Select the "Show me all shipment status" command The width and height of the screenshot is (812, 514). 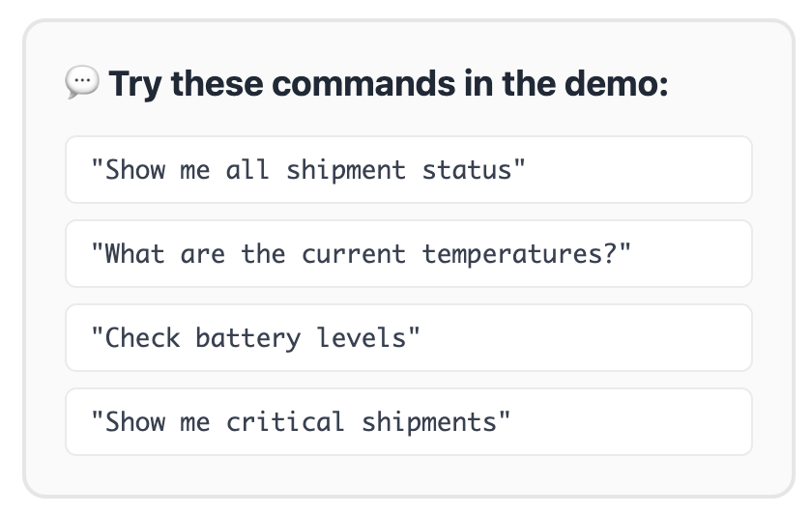point(408,170)
